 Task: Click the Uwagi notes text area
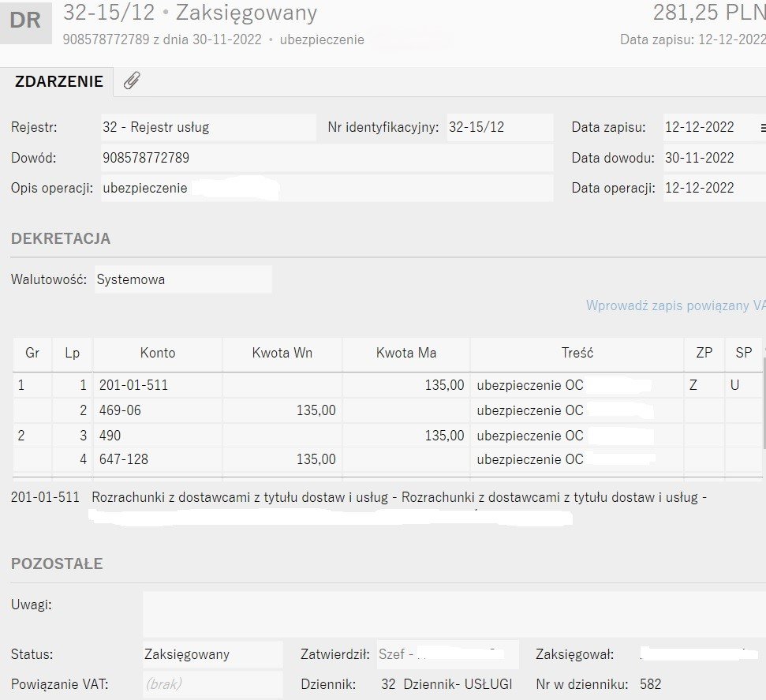pos(454,613)
